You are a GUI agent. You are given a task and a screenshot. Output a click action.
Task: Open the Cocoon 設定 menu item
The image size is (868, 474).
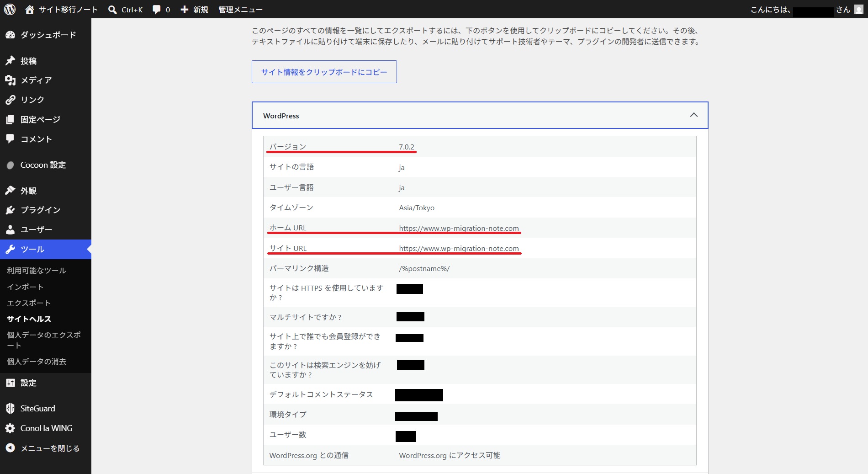(x=46, y=165)
